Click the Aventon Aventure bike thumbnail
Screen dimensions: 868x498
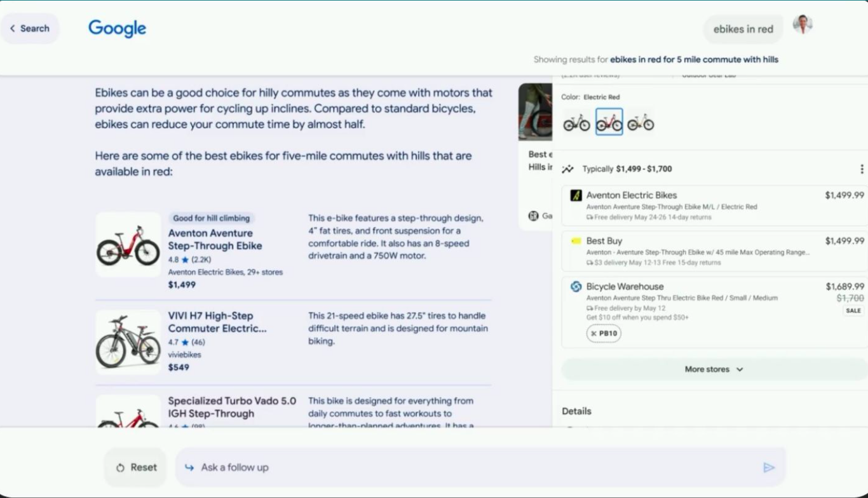click(x=128, y=245)
